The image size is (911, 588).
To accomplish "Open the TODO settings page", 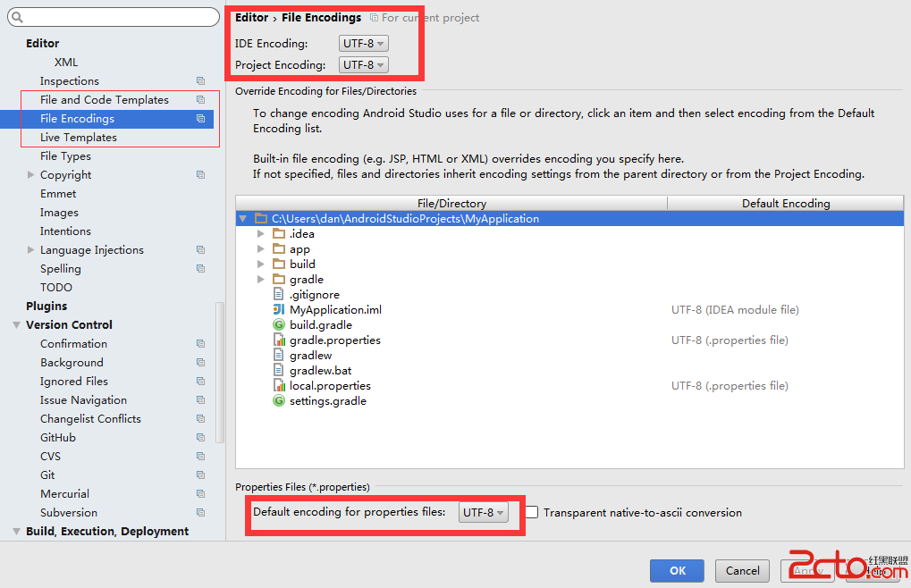I will point(56,288).
